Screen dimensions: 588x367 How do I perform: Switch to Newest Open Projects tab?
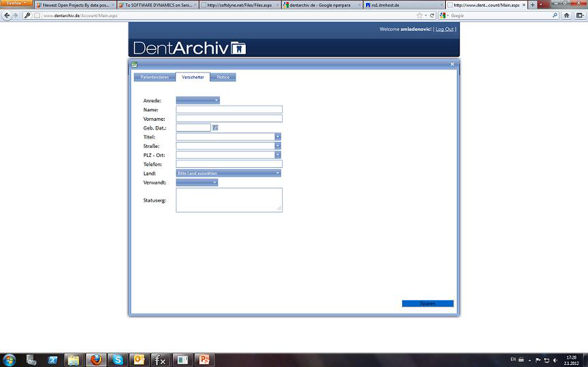point(75,5)
